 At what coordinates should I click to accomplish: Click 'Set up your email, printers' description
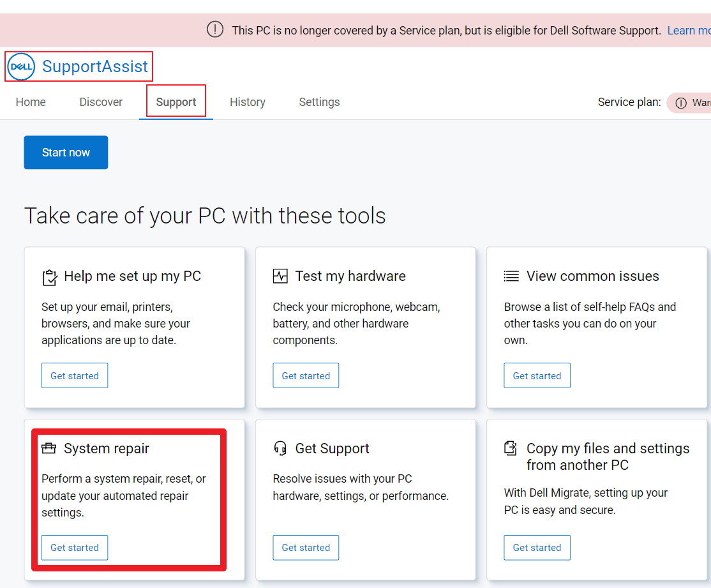(116, 324)
